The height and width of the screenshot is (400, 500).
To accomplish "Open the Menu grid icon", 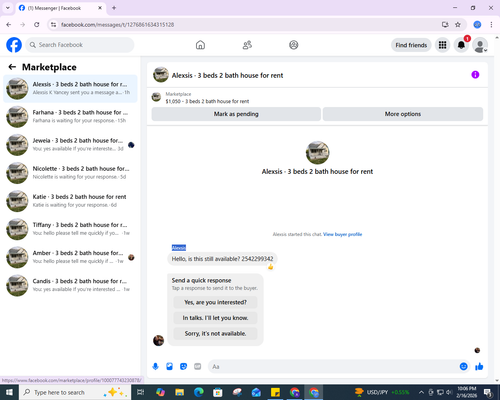I will [x=442, y=45].
